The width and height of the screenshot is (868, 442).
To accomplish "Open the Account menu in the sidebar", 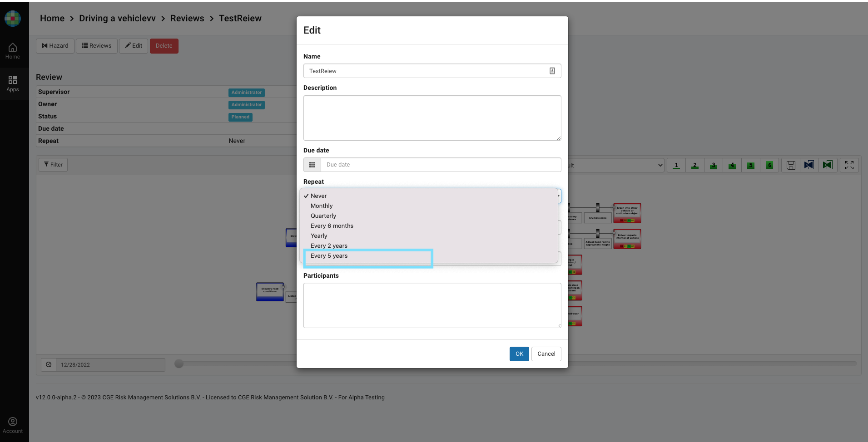I will click(x=13, y=425).
